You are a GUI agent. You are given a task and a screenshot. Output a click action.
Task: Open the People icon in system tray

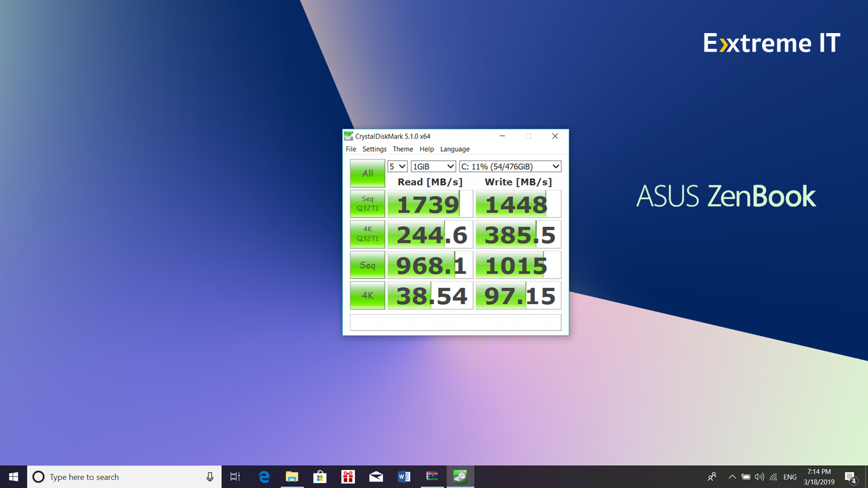click(712, 477)
